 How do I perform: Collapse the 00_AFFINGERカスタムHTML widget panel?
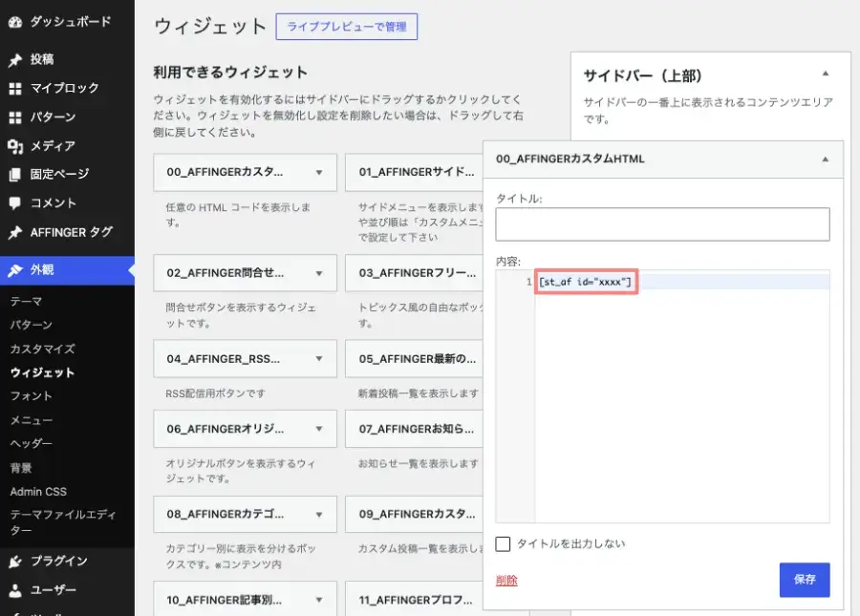point(825,159)
